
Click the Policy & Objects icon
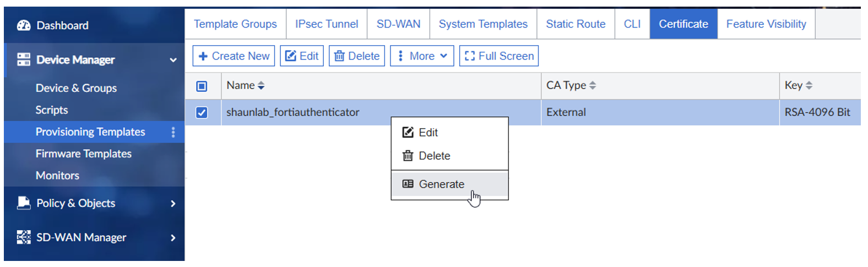coord(24,203)
